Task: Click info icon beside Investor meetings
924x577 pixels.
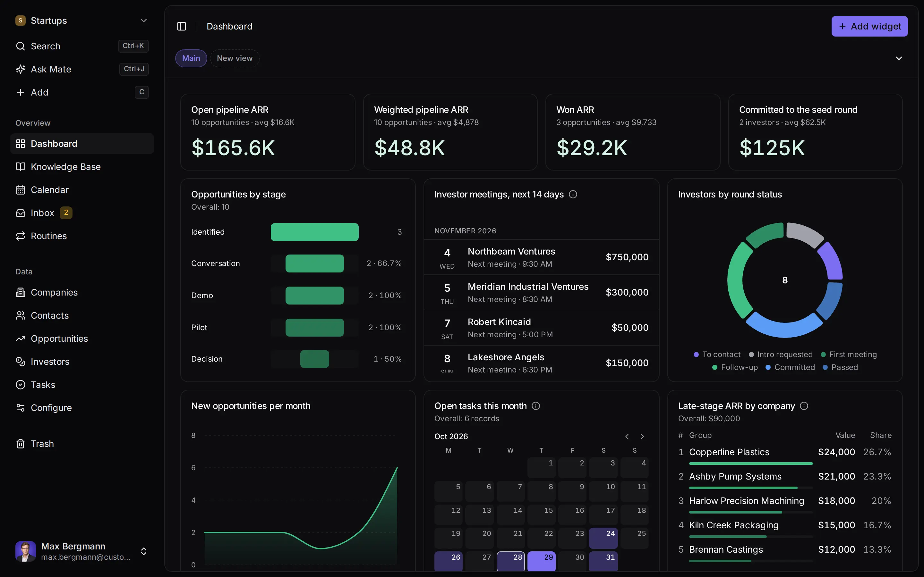Action: click(573, 194)
